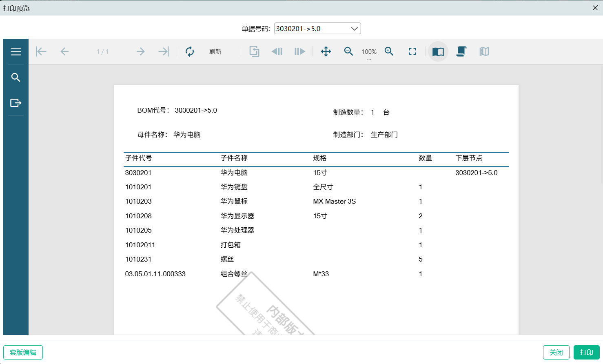
Task: Switch to continuous page view mode
Action: 461,51
